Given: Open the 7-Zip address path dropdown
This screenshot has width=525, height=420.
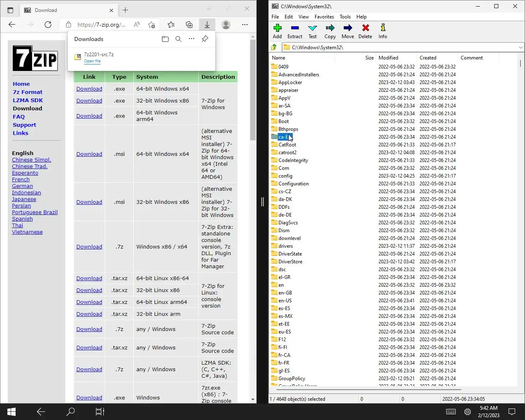Looking at the screenshot, I should [x=520, y=47].
